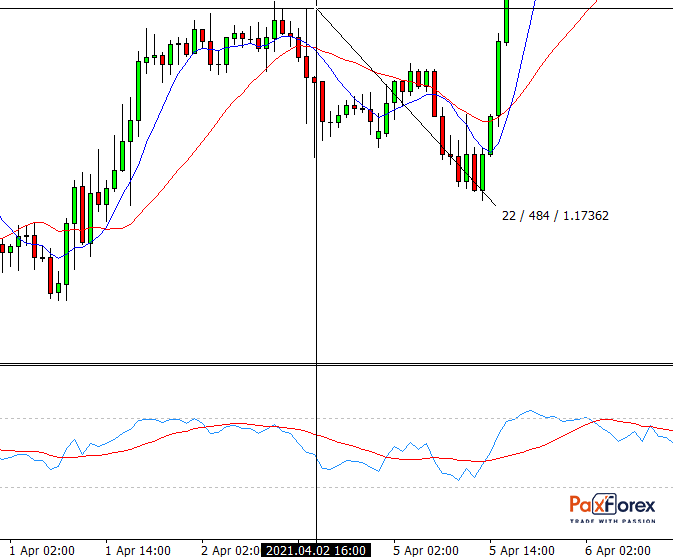The width and height of the screenshot is (673, 558).
Task: Click the vertical crosshair line in the price chart
Action: coord(316,250)
